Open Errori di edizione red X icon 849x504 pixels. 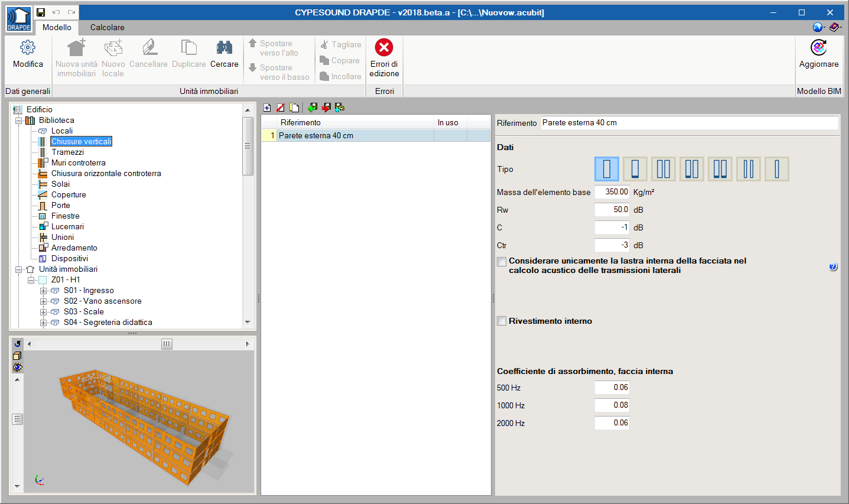point(384,47)
